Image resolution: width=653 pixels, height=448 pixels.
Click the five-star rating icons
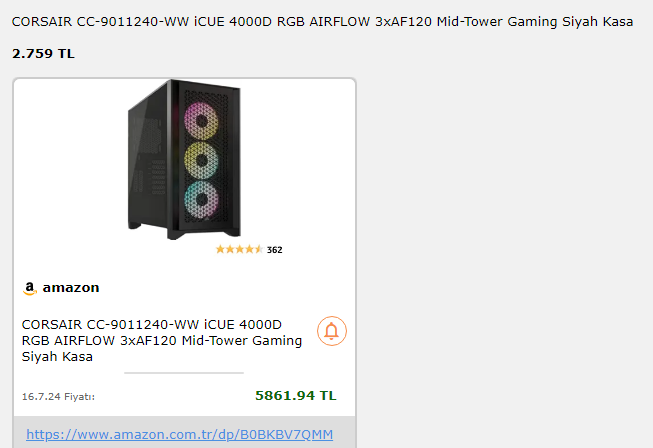click(x=239, y=249)
